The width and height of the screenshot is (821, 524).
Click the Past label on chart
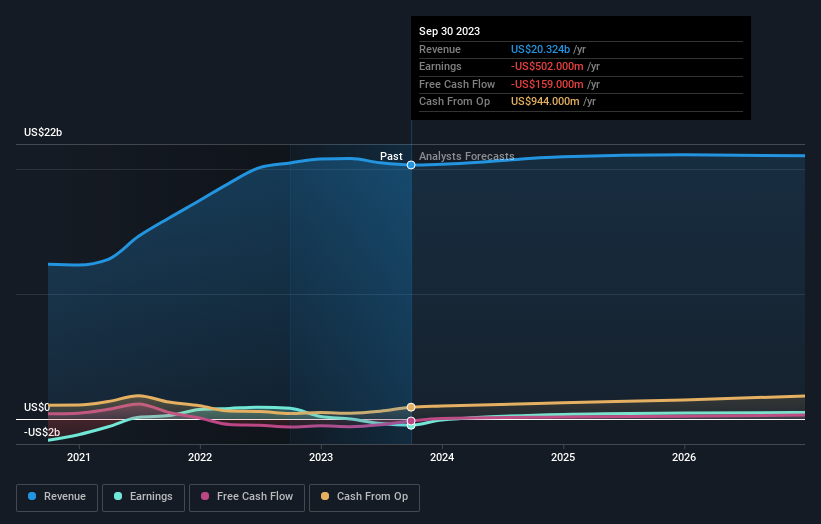click(x=391, y=156)
